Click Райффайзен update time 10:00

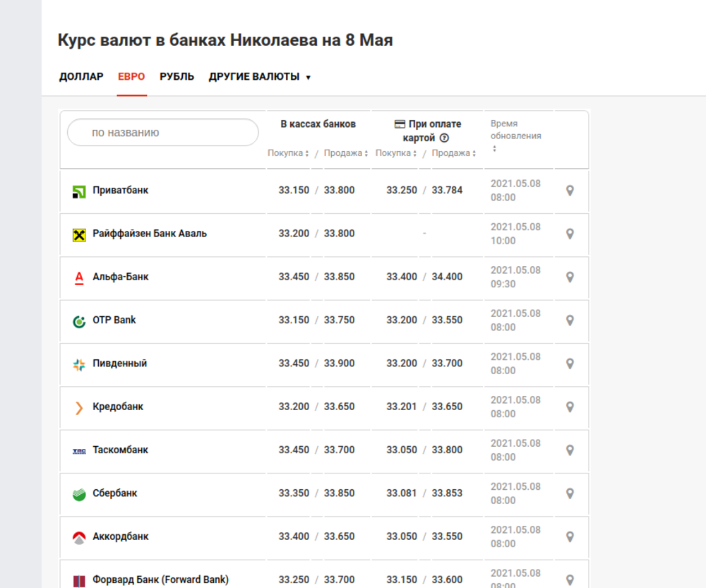pyautogui.click(x=503, y=241)
